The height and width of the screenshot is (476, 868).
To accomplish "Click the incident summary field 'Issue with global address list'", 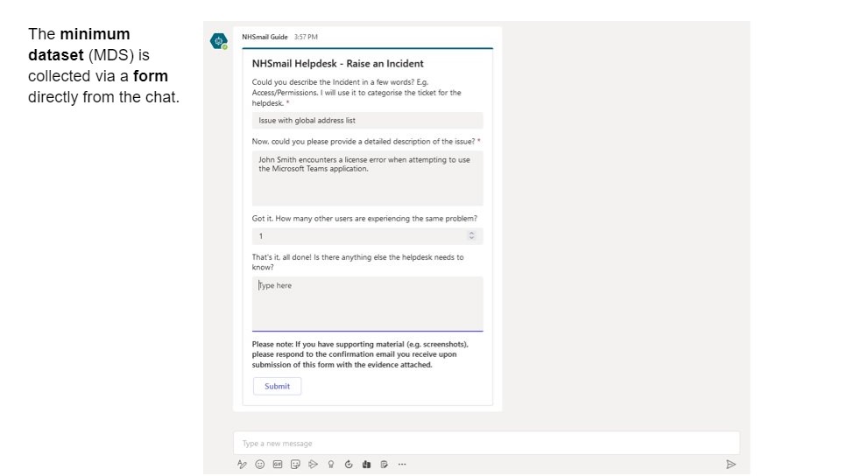I will tap(367, 121).
